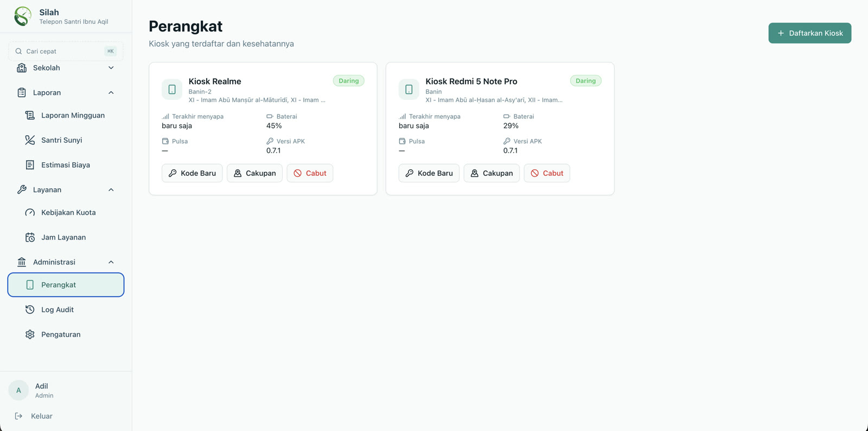This screenshot has height=431, width=868.
Task: Click the Estimasi Biaya document icon
Action: (x=30, y=165)
